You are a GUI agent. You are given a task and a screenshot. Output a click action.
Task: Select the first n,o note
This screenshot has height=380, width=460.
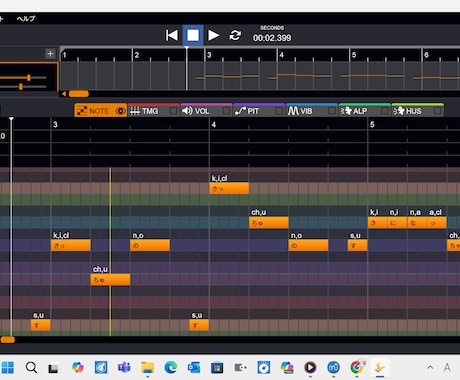coord(150,245)
